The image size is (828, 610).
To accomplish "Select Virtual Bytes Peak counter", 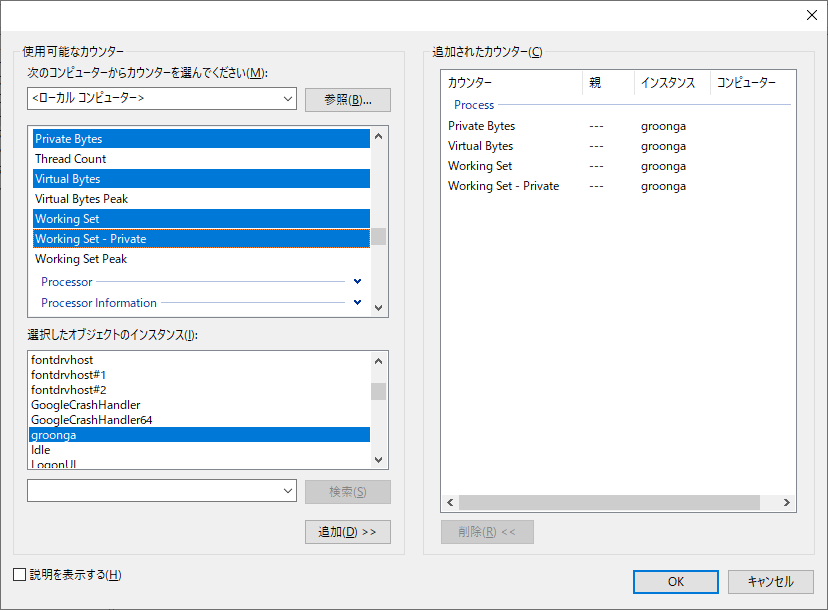I will (82, 199).
